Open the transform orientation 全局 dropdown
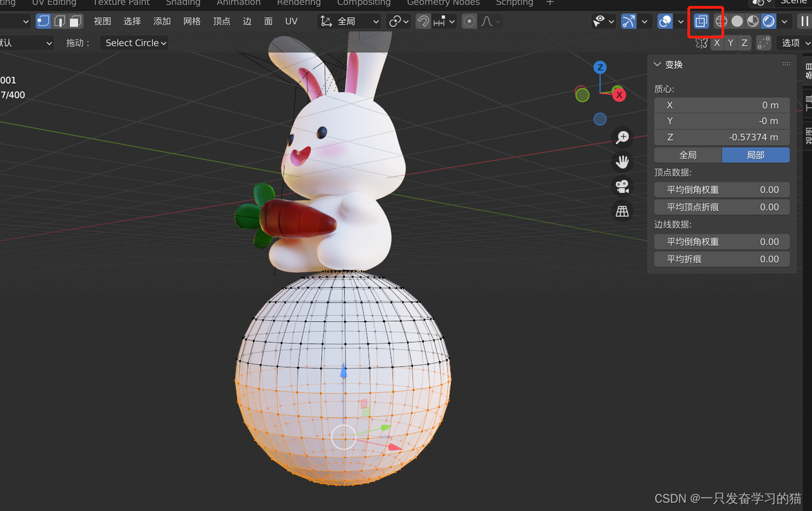Viewport: 812px width, 511px height. point(348,21)
